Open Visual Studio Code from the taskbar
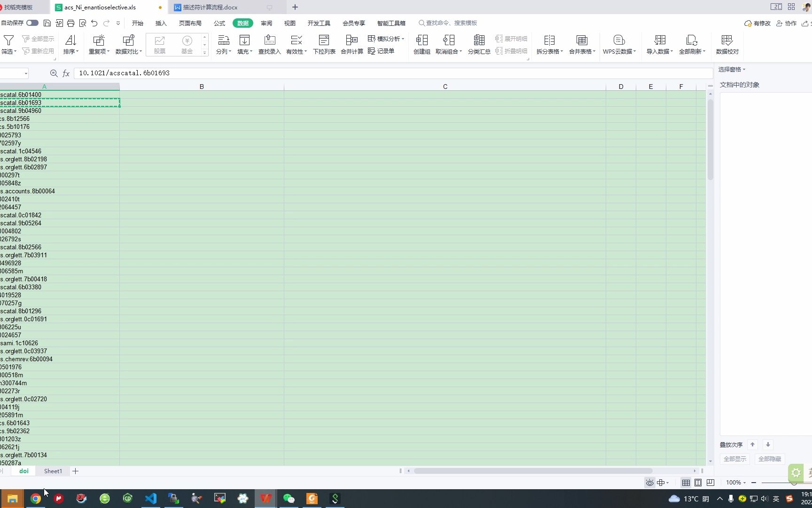This screenshot has height=508, width=812. [x=150, y=499]
